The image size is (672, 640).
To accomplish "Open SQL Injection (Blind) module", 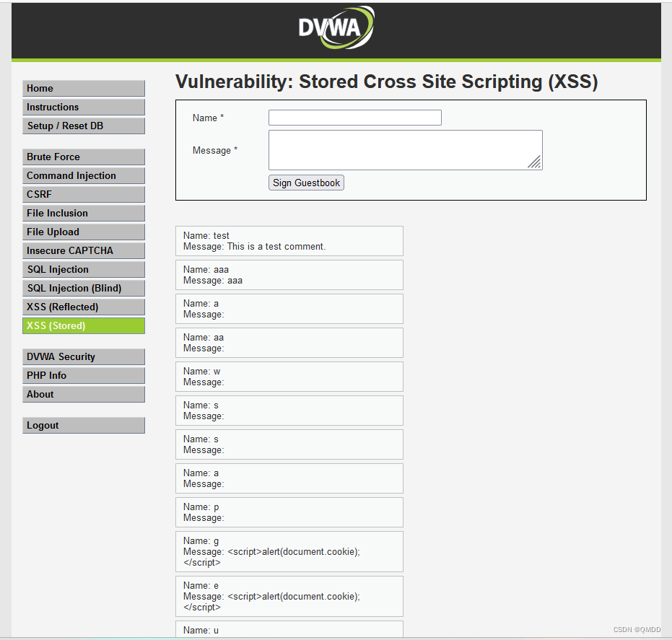I will pyautogui.click(x=83, y=288).
